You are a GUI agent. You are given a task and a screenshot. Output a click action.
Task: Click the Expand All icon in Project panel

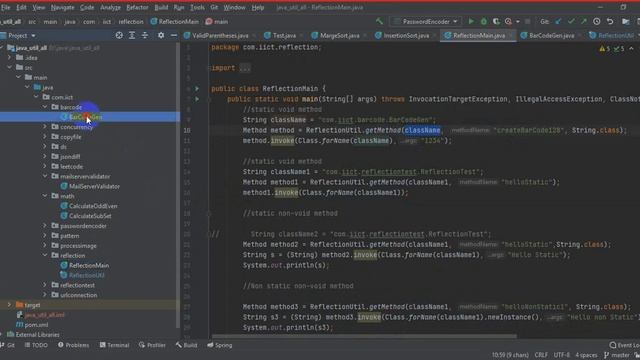pos(132,36)
